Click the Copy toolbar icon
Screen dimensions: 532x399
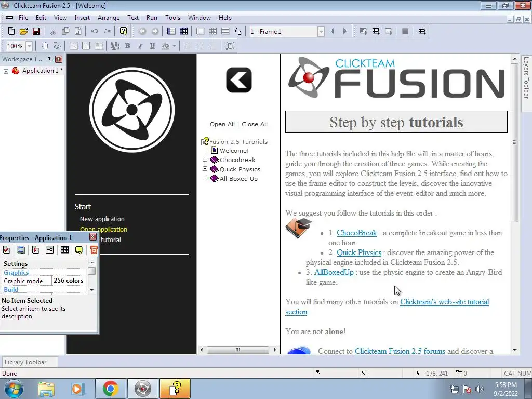(x=65, y=31)
